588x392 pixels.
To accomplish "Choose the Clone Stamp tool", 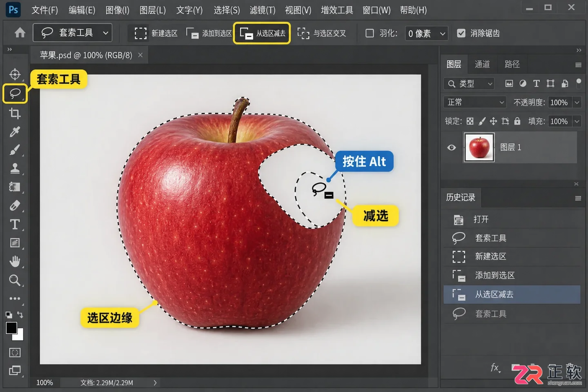I will click(x=15, y=168).
